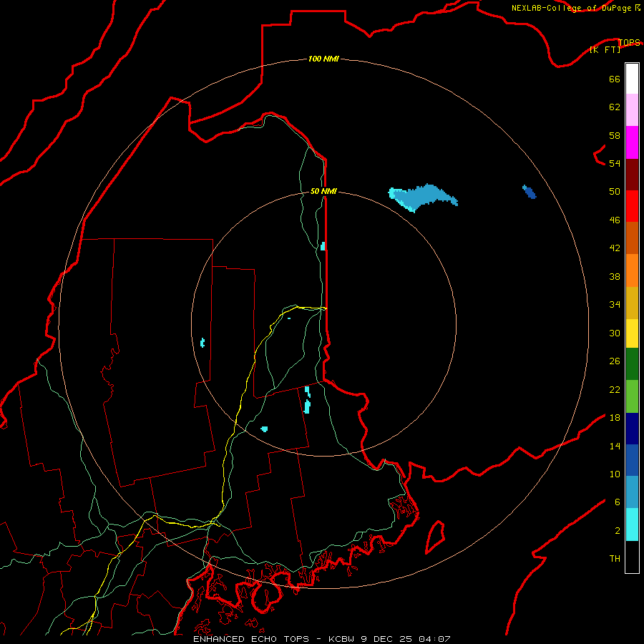This screenshot has width=644, height=644.
Task: Click the sky blue legend swatch
Action: 632,492
